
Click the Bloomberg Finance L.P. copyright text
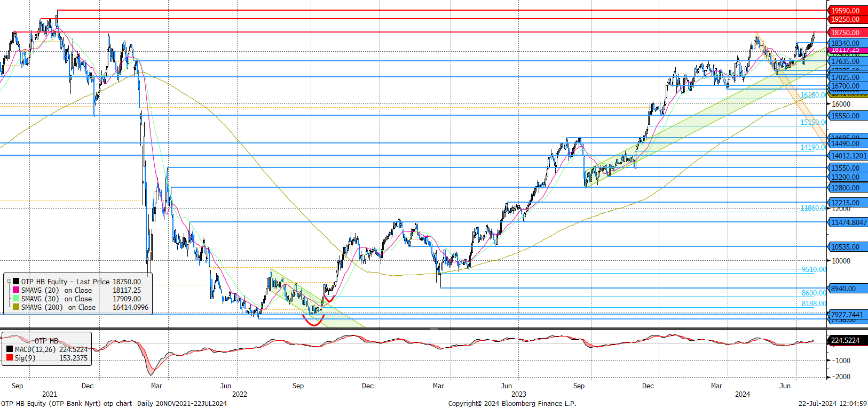pyautogui.click(x=512, y=403)
